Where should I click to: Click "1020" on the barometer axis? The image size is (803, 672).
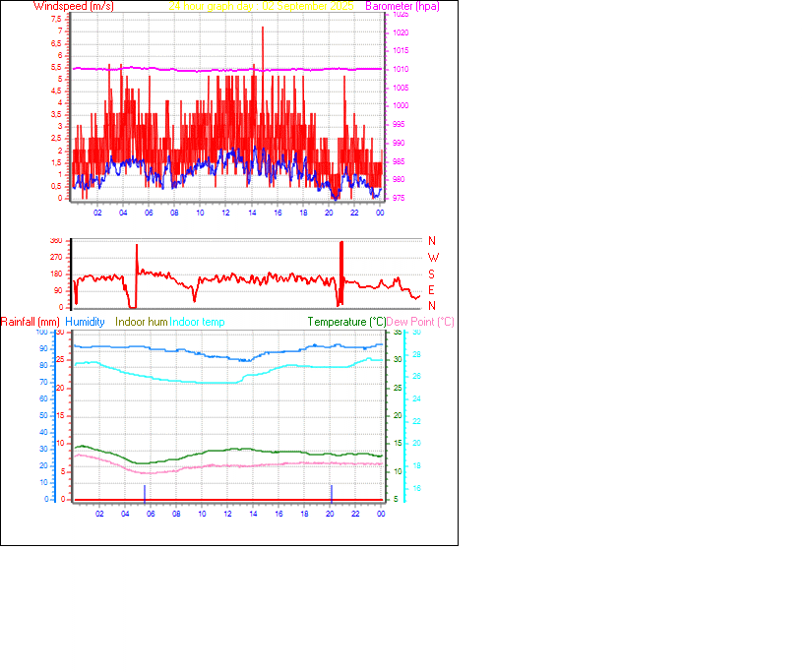click(x=401, y=32)
